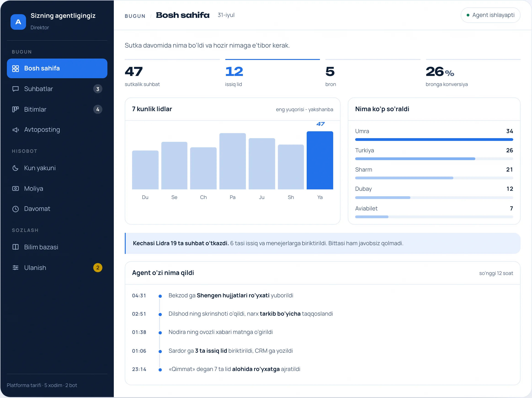
Task: Click the Dubay progress bar
Action: point(434,198)
